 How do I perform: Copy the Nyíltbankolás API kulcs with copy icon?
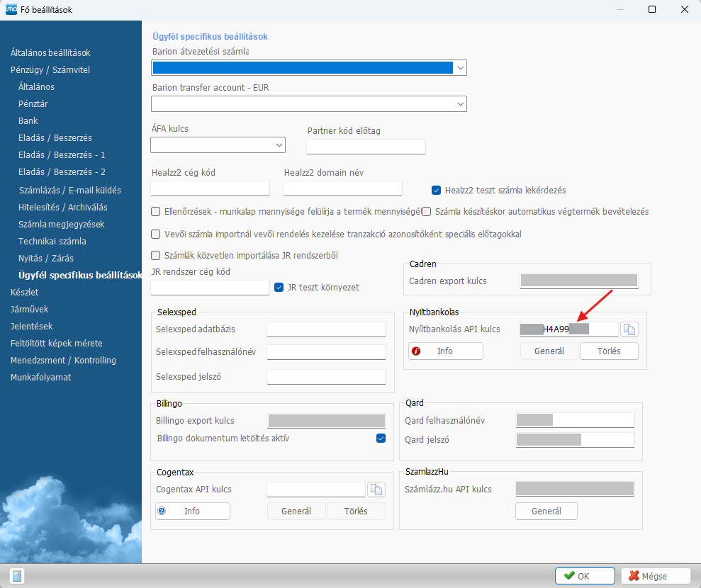tap(629, 329)
